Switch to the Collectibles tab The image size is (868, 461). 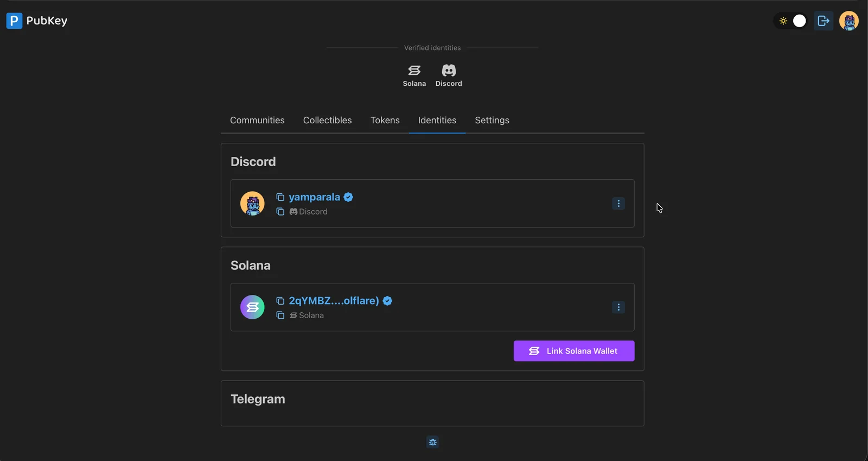click(x=327, y=120)
